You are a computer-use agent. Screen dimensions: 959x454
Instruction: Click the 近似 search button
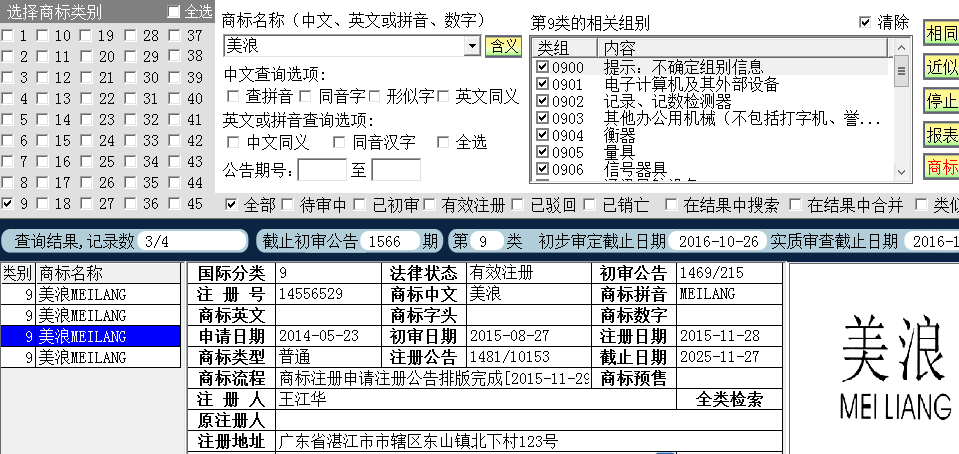coord(942,67)
